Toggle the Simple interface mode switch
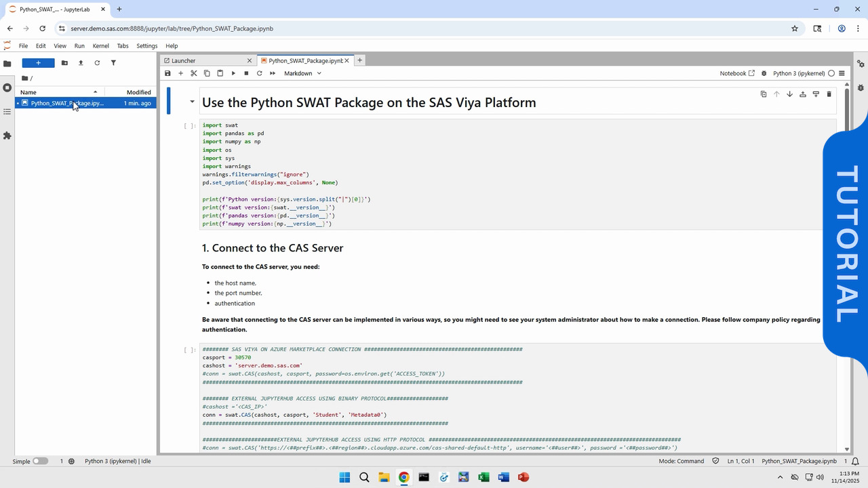The image size is (868, 488). coord(40,461)
